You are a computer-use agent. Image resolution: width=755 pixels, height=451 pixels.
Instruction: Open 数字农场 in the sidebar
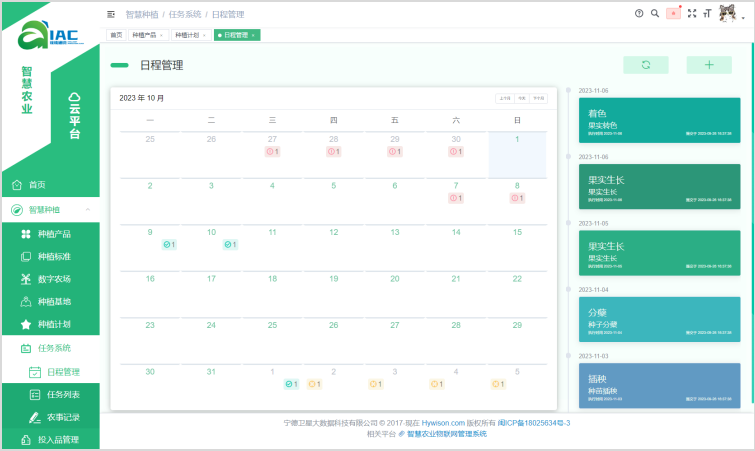pyautogui.click(x=54, y=279)
